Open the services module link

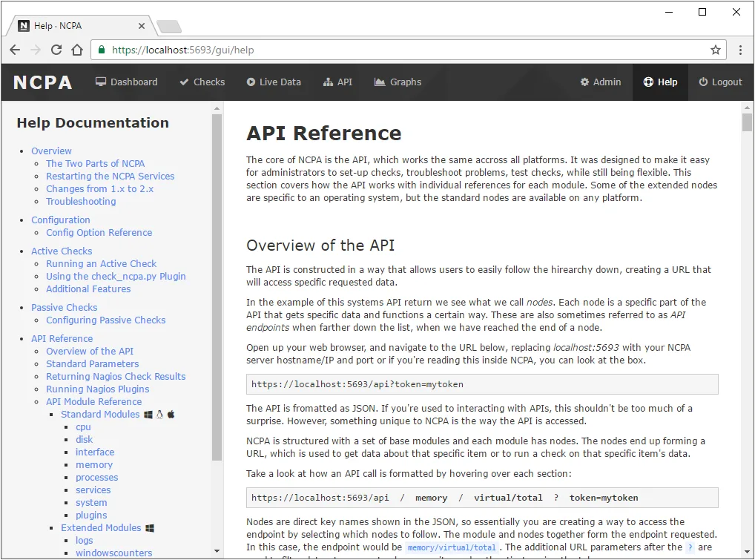click(x=93, y=490)
